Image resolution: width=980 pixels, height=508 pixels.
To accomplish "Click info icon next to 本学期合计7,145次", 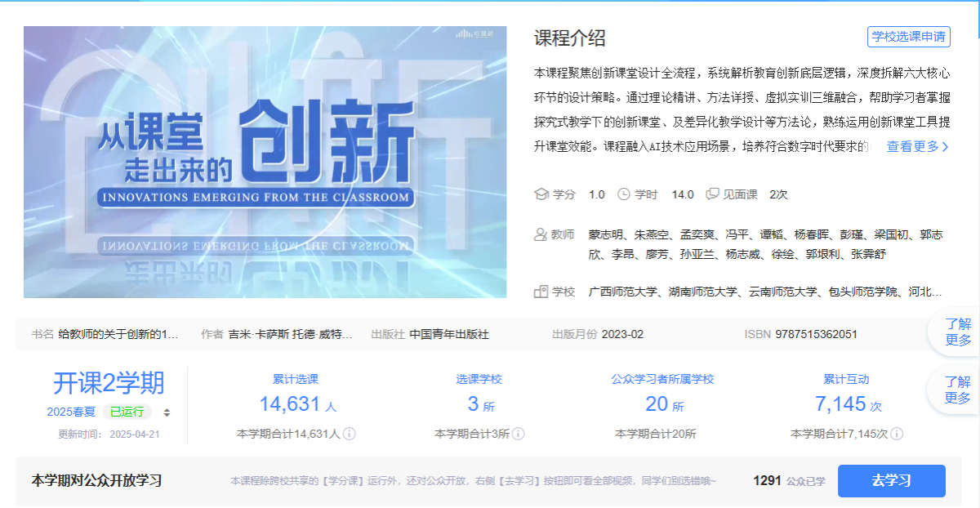I will click(x=897, y=434).
